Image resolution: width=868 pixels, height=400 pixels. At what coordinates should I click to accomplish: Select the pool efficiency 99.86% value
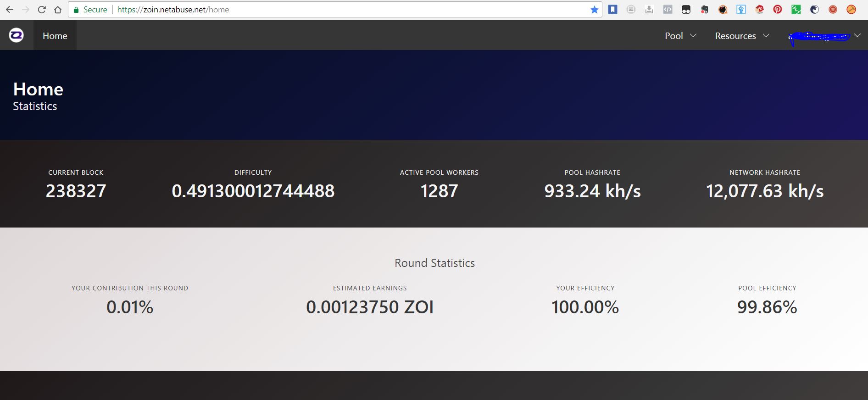point(767,307)
